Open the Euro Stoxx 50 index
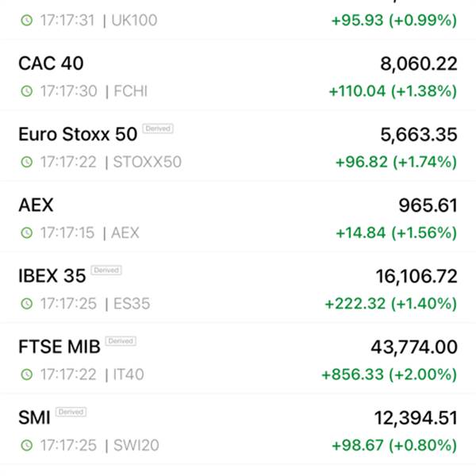The width and height of the screenshot is (476, 476). pos(78,134)
